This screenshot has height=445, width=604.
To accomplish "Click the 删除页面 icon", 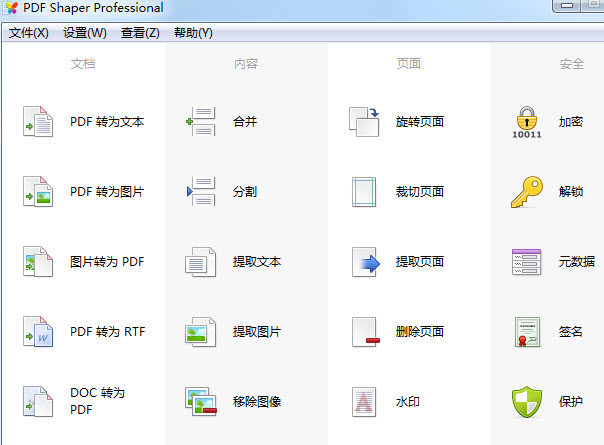I will [366, 332].
